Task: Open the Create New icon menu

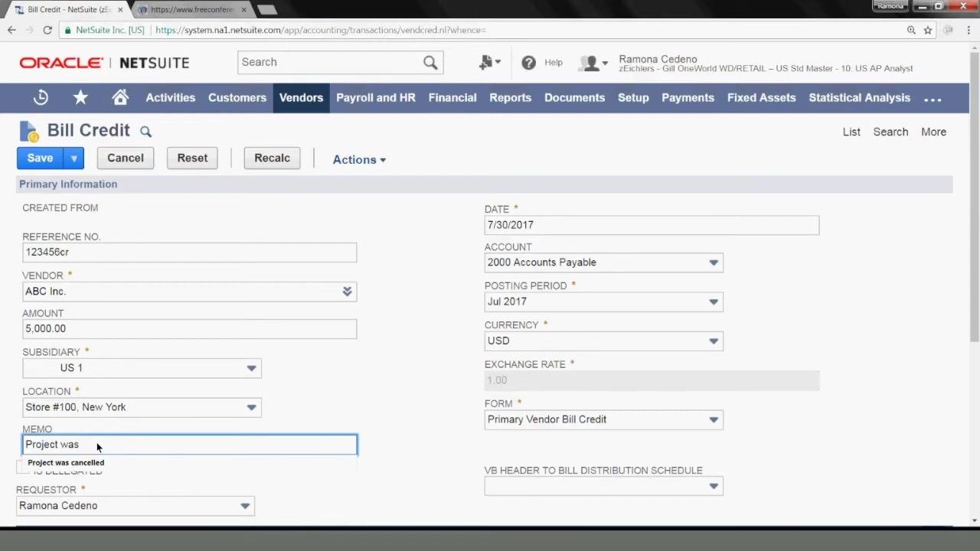Action: click(489, 63)
